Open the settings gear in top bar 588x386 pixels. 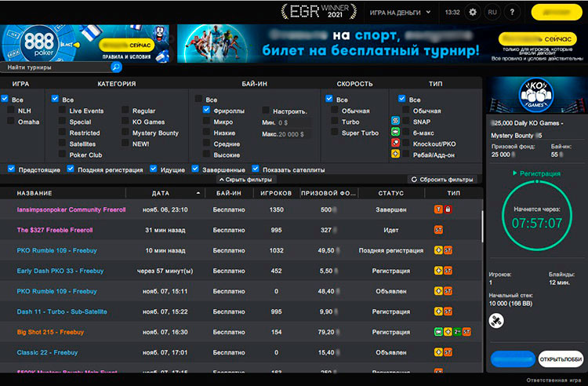point(473,12)
